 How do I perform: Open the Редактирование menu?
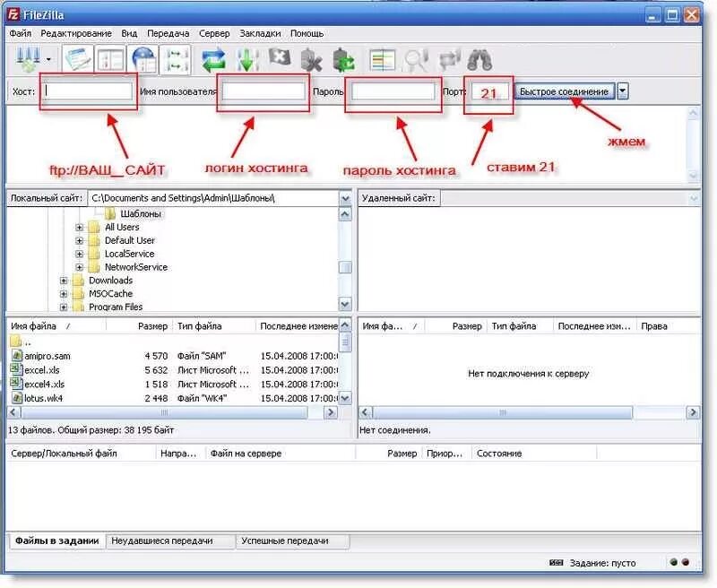pyautogui.click(x=76, y=33)
